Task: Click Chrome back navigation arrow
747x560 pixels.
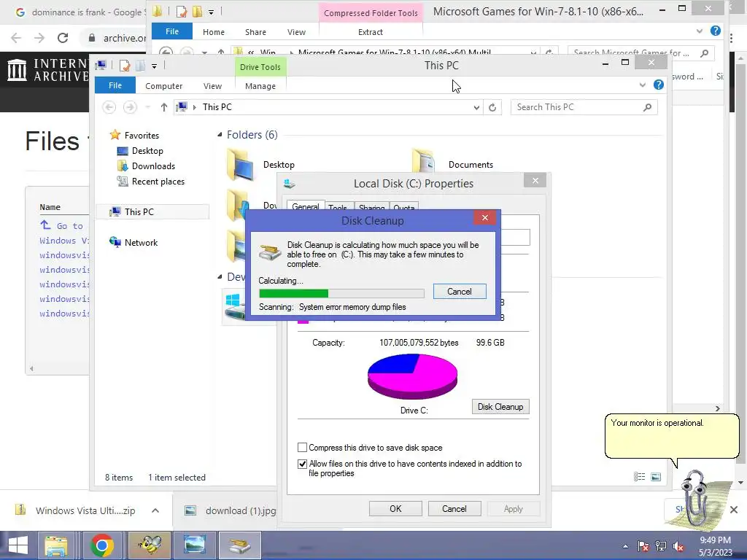Action: coord(16,38)
